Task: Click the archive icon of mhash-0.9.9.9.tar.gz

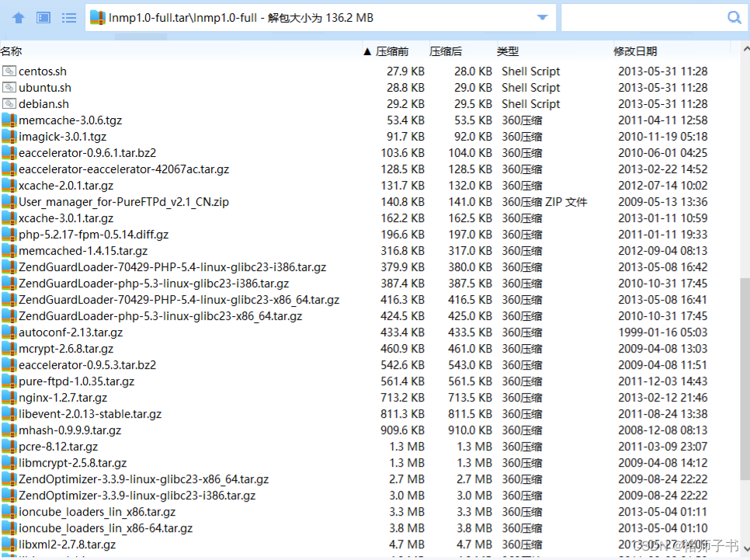Action: [9, 430]
